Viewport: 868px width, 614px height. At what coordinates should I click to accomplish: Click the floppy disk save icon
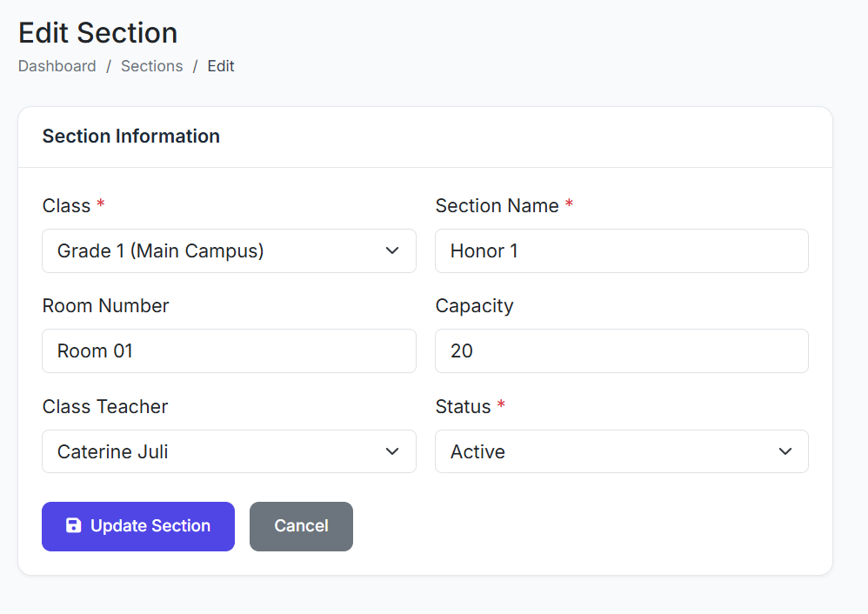(74, 525)
